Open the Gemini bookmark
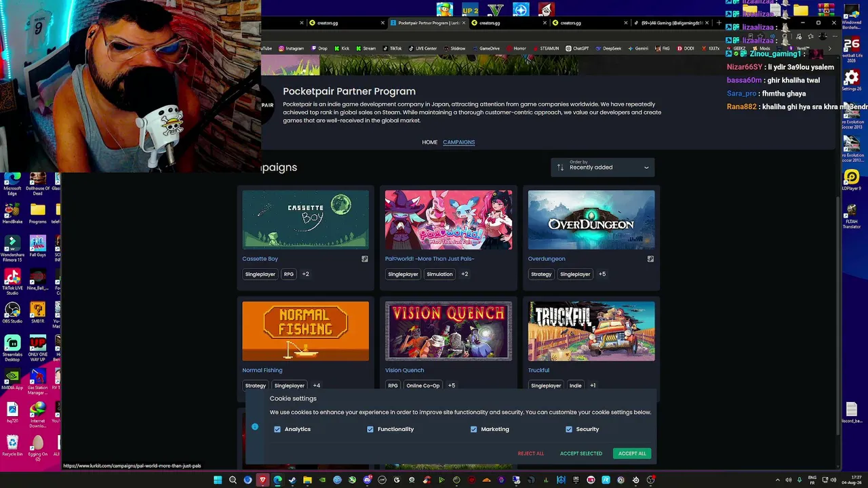The image size is (868, 488). 638,48
